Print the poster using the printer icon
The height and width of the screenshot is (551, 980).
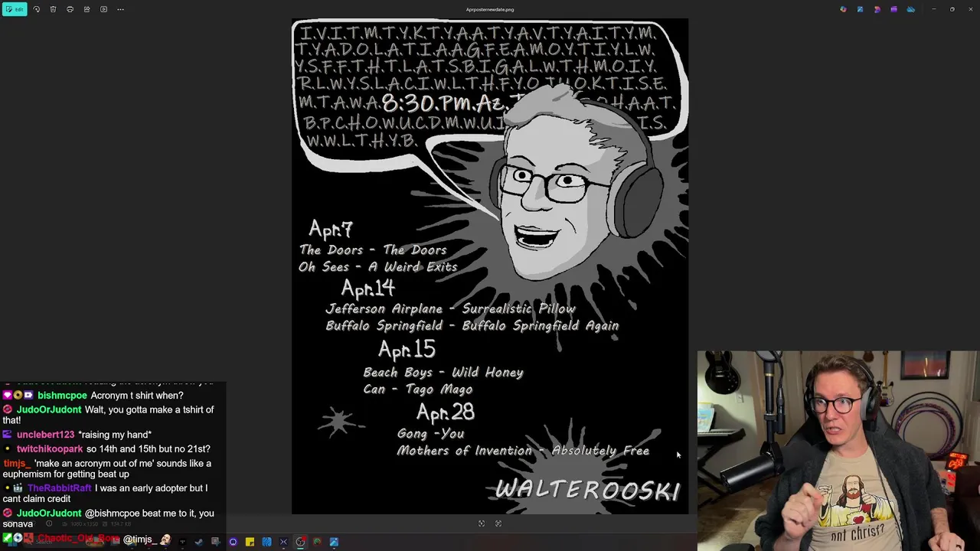70,9
